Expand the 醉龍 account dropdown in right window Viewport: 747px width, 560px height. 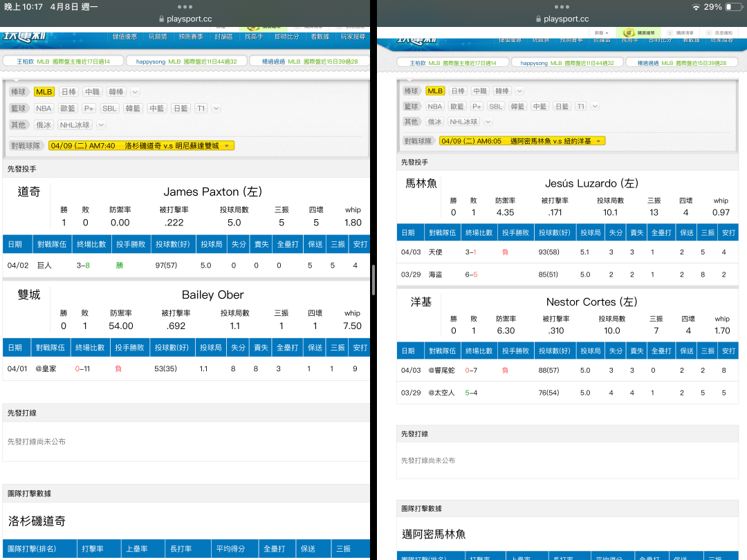[601, 33]
